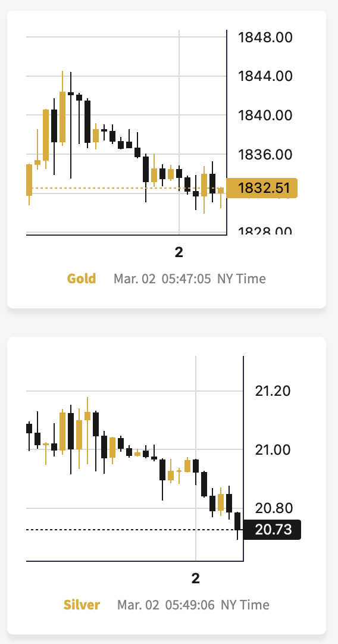This screenshot has height=644, width=338.
Task: Select the 1836.00 gold price axis label
Action: tap(265, 154)
